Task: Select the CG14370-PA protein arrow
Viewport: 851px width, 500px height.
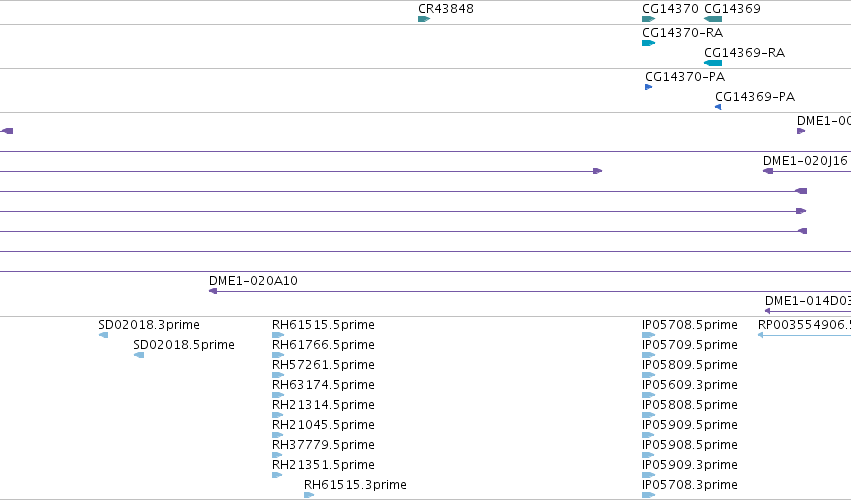Action: point(649,87)
